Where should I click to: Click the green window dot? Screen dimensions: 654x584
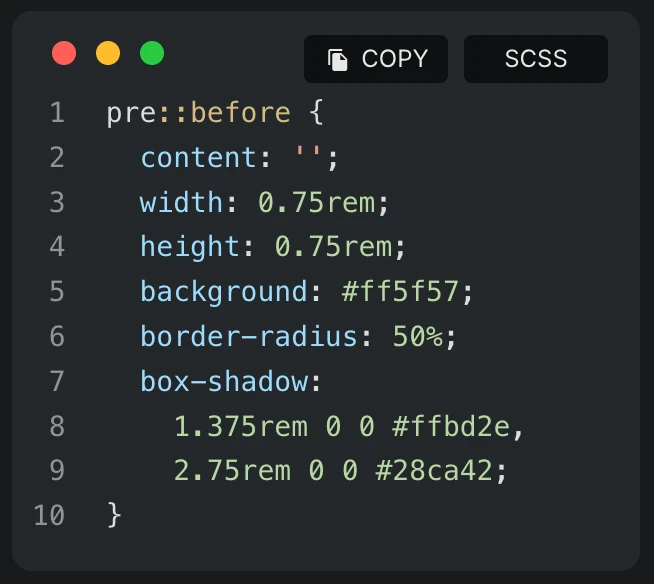152,53
